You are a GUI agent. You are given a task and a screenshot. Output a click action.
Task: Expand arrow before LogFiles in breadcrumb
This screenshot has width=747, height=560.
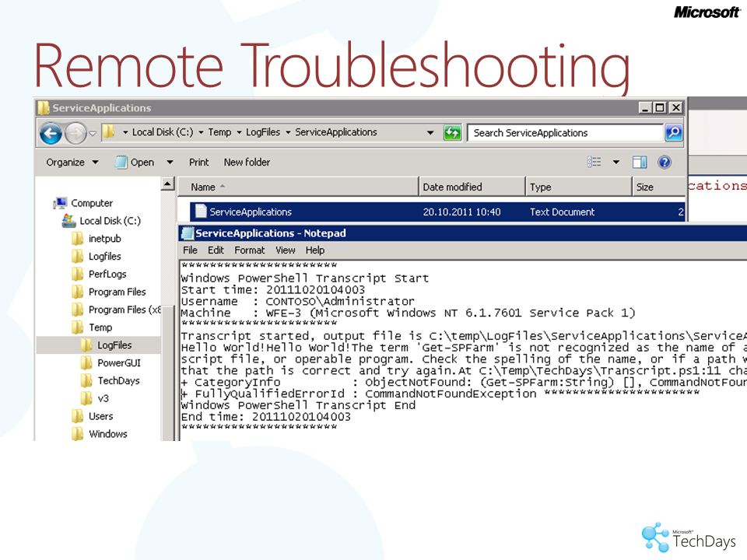(239, 132)
